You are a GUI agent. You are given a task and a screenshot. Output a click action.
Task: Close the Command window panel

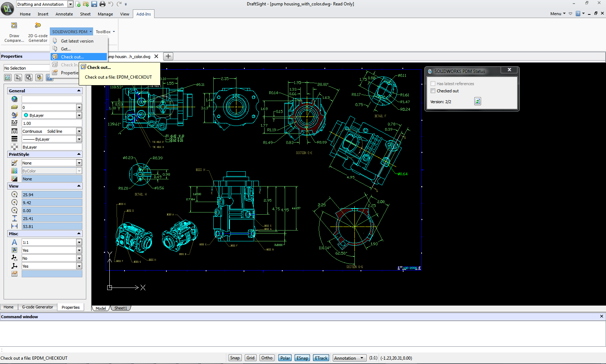click(x=601, y=316)
